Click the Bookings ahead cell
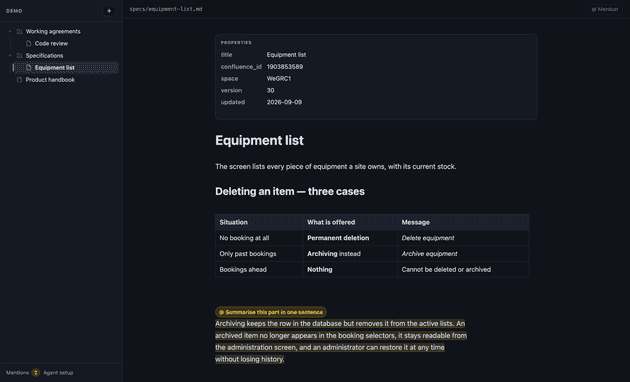630x382 pixels. tap(259, 270)
